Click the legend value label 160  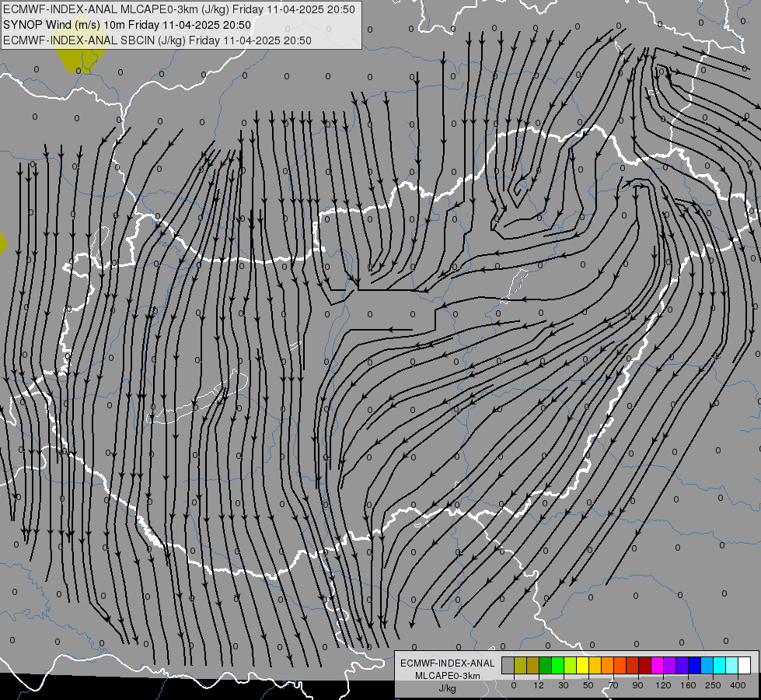pyautogui.click(x=688, y=685)
